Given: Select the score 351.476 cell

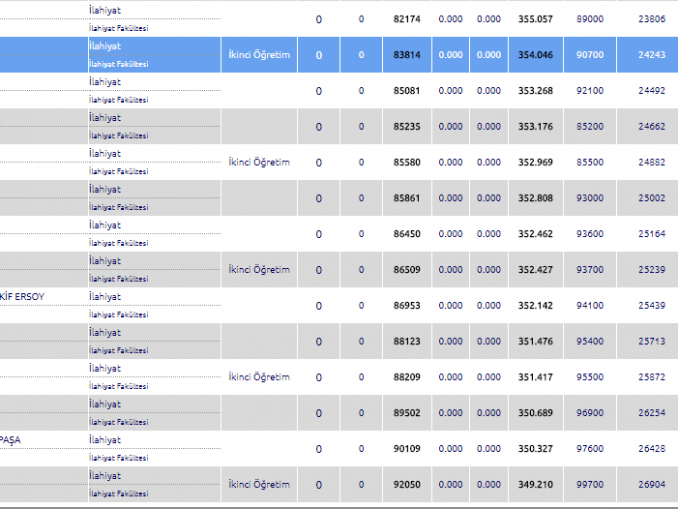Looking at the screenshot, I should [x=535, y=341].
